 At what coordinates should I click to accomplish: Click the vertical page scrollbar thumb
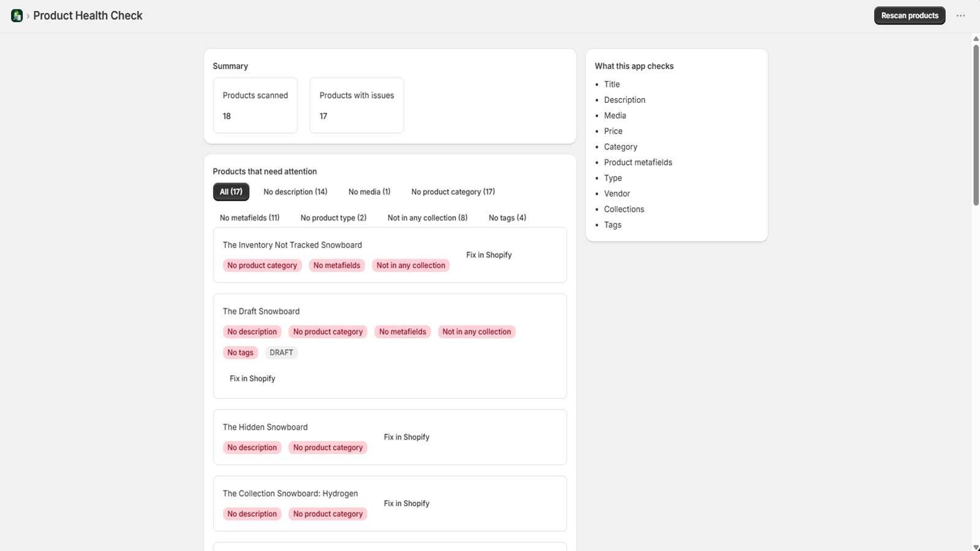tap(976, 125)
